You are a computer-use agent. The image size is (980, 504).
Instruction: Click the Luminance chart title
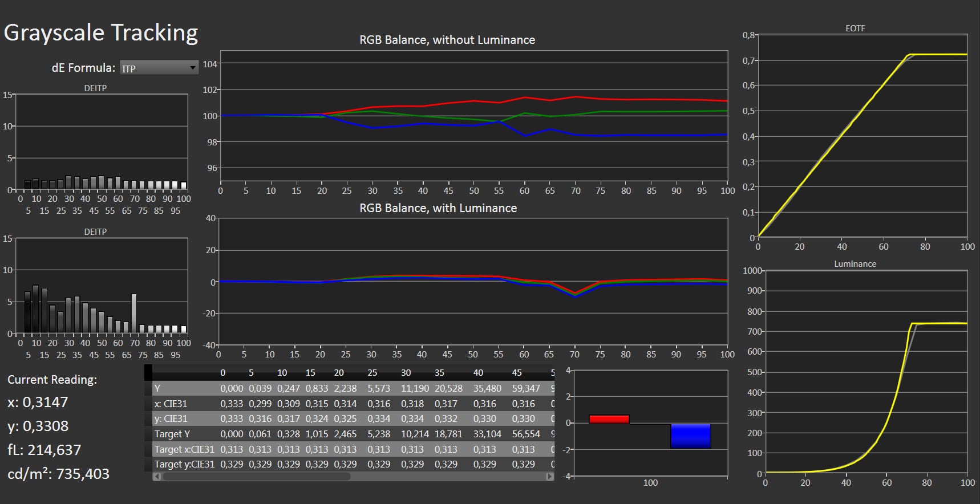[855, 264]
